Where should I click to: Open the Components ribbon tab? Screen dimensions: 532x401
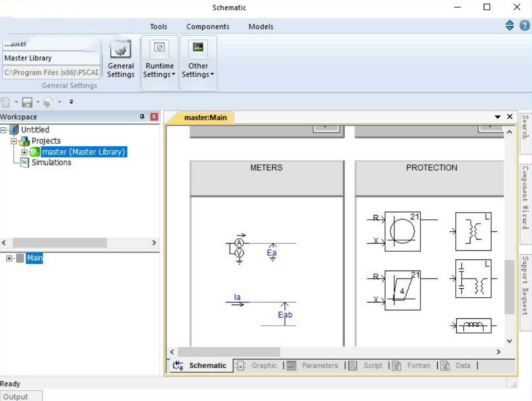[208, 27]
